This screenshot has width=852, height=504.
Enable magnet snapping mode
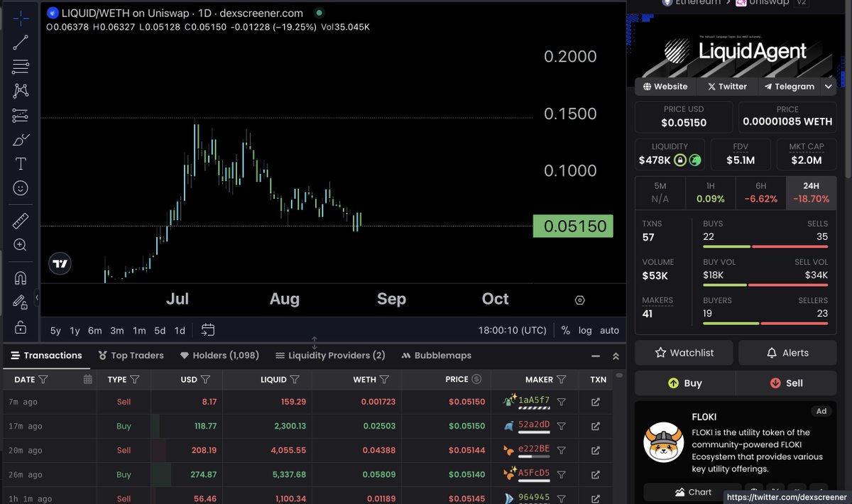pos(20,277)
